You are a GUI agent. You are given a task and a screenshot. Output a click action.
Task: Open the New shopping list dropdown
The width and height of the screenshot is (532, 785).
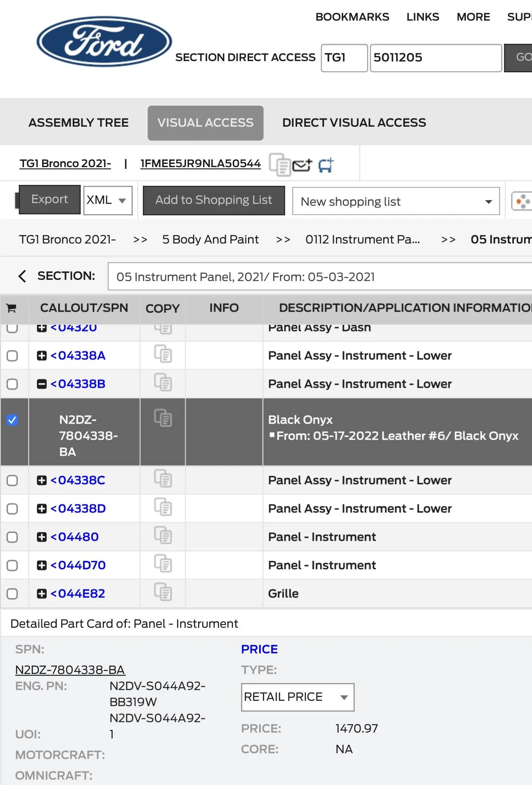click(396, 201)
